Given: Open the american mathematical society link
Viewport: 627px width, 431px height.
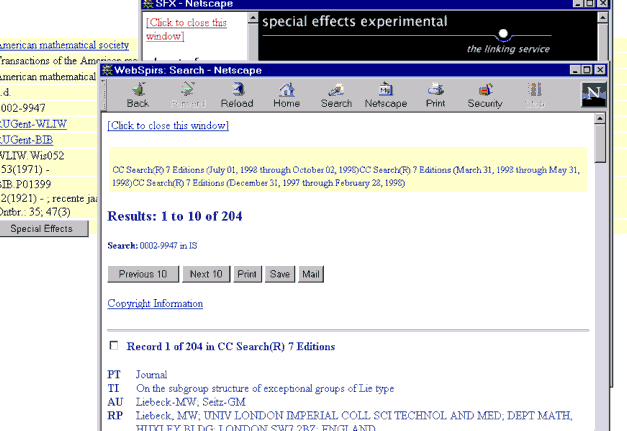Looking at the screenshot, I should 64,45.
